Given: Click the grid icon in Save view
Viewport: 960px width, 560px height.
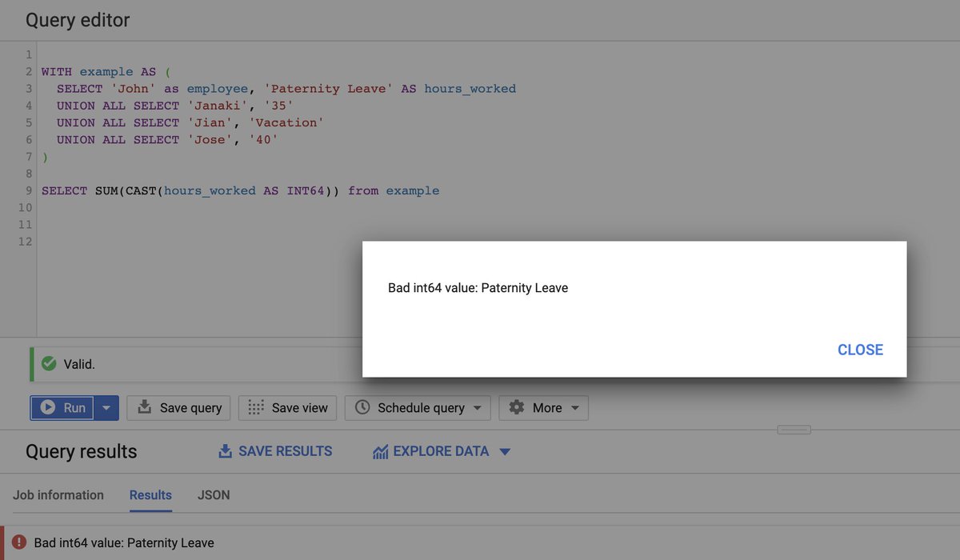Looking at the screenshot, I should coord(256,407).
